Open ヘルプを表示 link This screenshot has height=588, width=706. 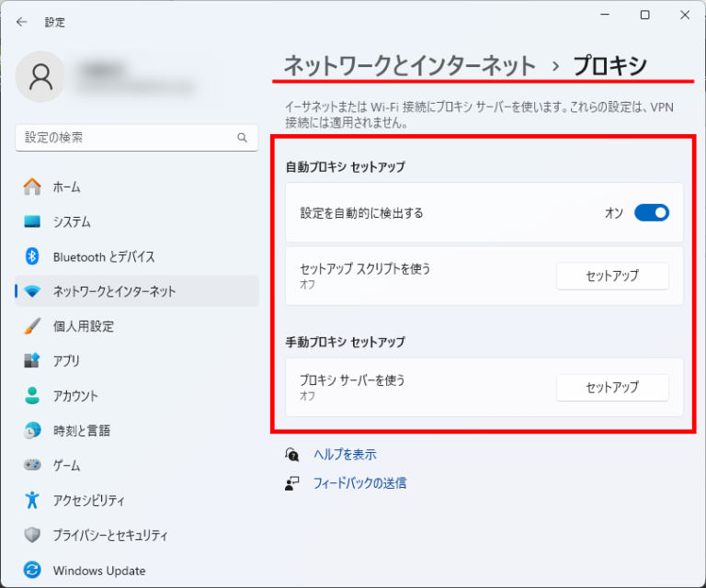pyautogui.click(x=345, y=455)
